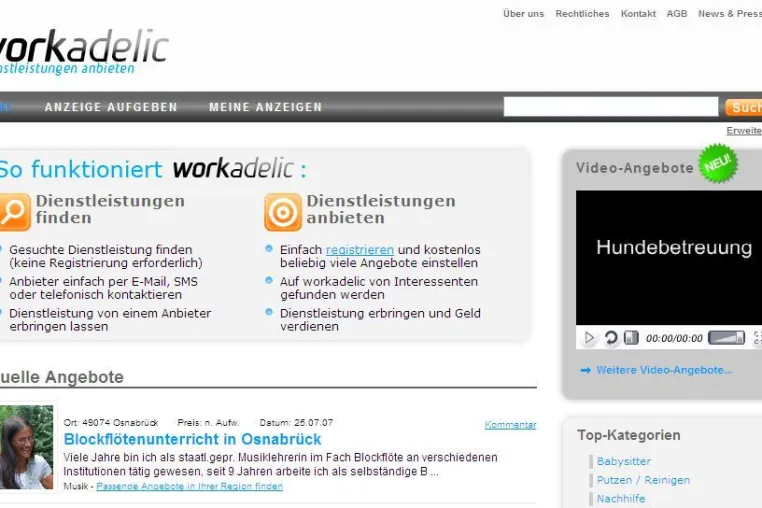Click the Dienstleistungen anbieten heading

pyautogui.click(x=381, y=209)
